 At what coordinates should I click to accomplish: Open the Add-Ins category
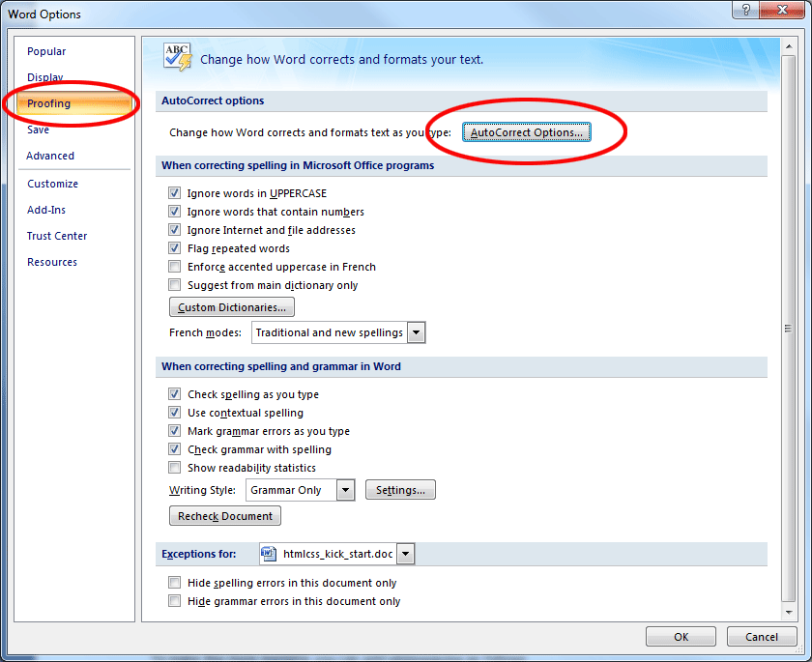(x=46, y=210)
